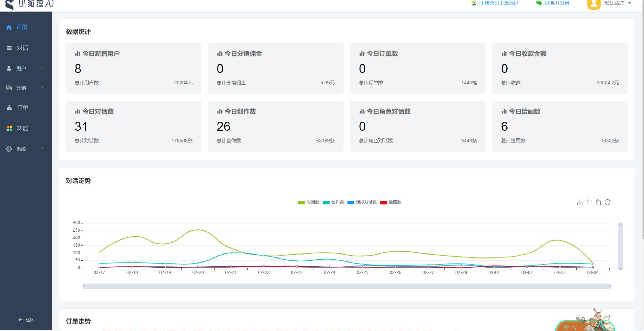
Task: Click the 功能 colored grid icon
Action: point(9,128)
